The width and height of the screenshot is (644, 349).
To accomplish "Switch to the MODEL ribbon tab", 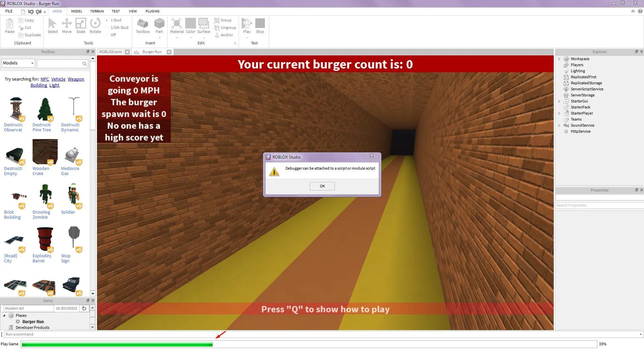I will (77, 11).
